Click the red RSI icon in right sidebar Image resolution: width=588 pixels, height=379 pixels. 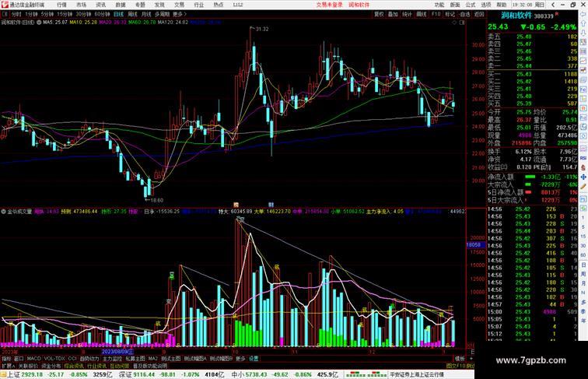583,158
